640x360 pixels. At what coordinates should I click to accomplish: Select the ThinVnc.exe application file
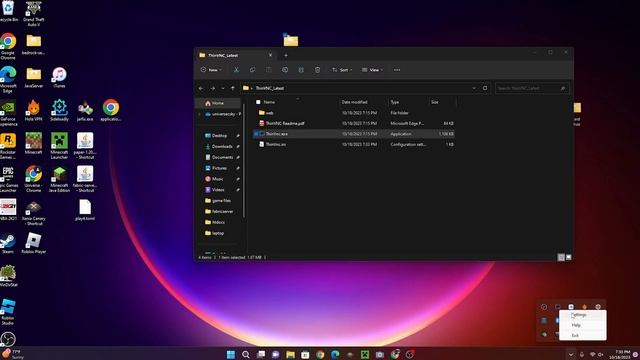pos(353,134)
